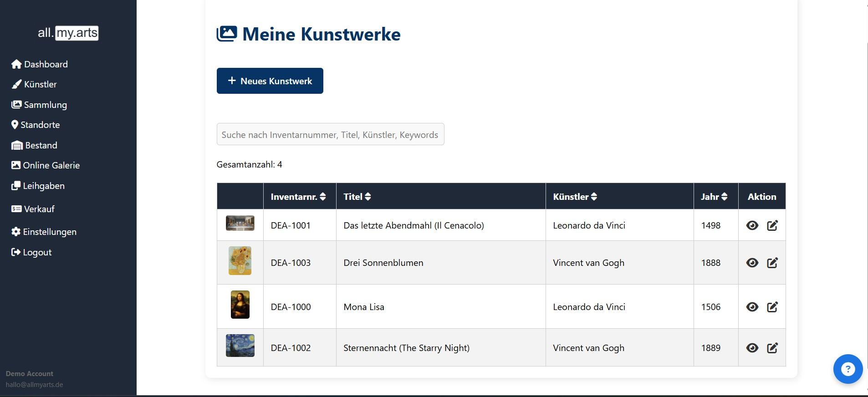
Task: Show details of Mona Lisa via eye icon
Action: point(751,306)
